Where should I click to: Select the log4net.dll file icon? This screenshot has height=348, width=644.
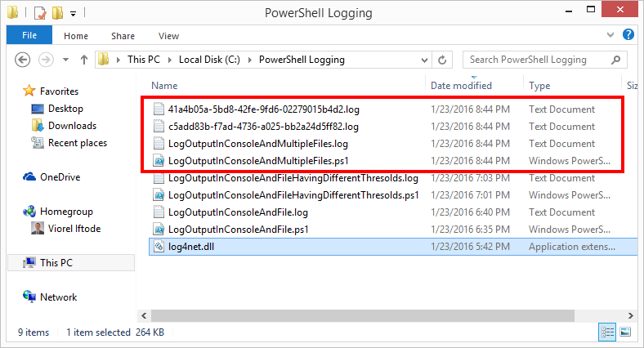(159, 247)
